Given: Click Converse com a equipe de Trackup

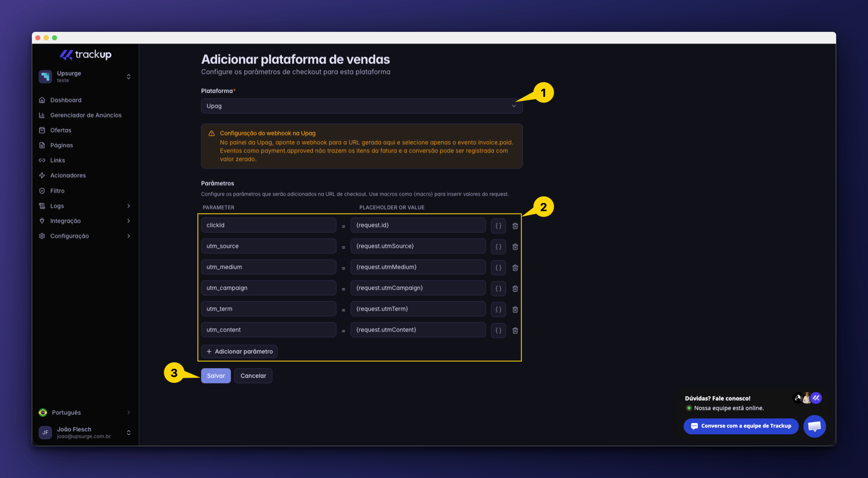Looking at the screenshot, I should (x=741, y=426).
